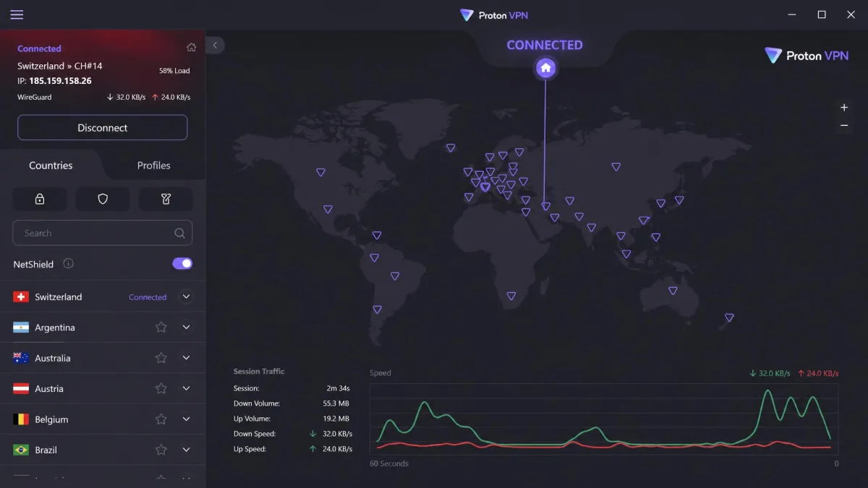Select the New Zealand server marker
The image size is (868, 488).
point(729,317)
